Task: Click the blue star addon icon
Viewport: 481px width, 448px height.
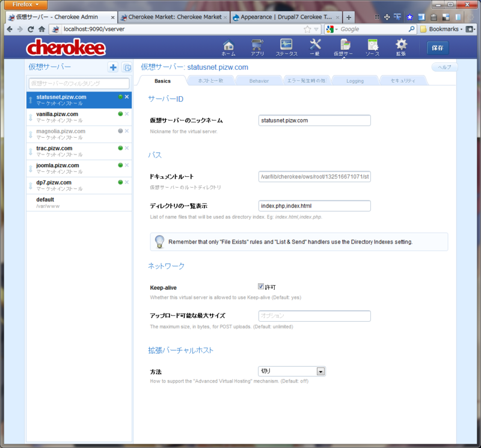Action: pos(409,17)
